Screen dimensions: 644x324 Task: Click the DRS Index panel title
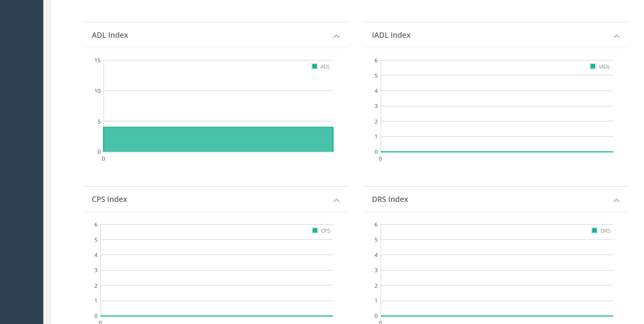(x=390, y=199)
